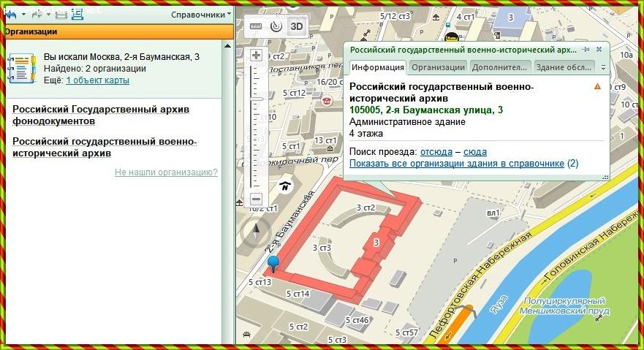This screenshot has height=350, width=644.
Task: Open the Дополнительно tab in popup
Action: 499,67
